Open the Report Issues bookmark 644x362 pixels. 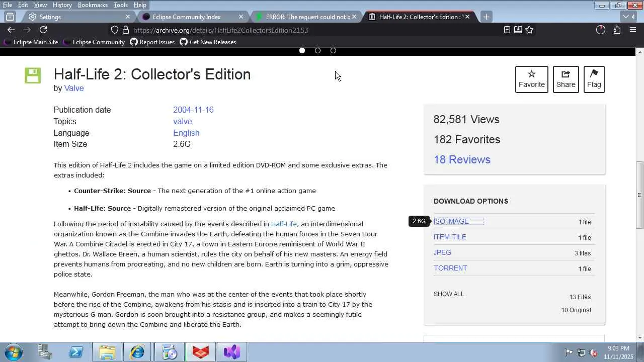point(152,42)
